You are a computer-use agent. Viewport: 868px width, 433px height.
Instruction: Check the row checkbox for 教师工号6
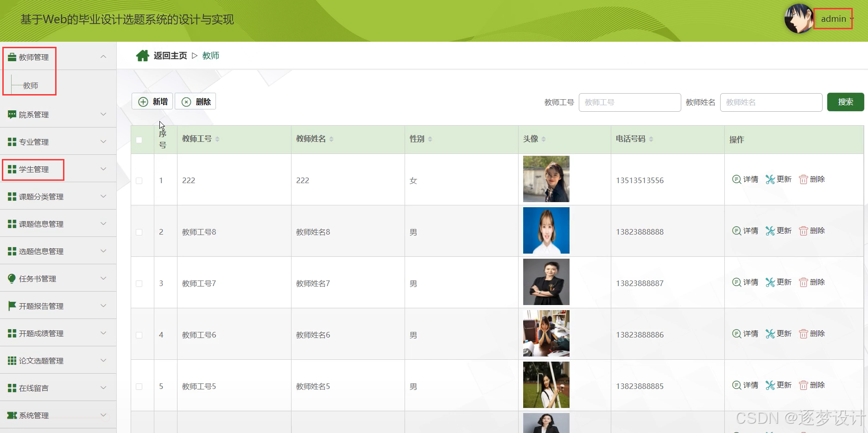(x=139, y=335)
